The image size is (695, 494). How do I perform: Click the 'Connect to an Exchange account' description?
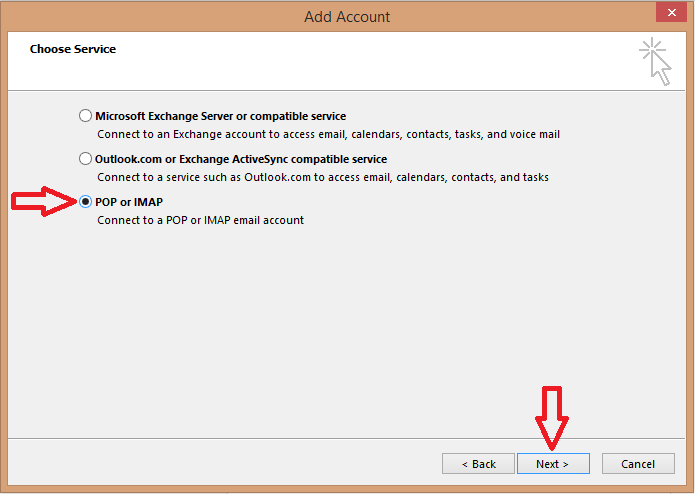tap(328, 134)
